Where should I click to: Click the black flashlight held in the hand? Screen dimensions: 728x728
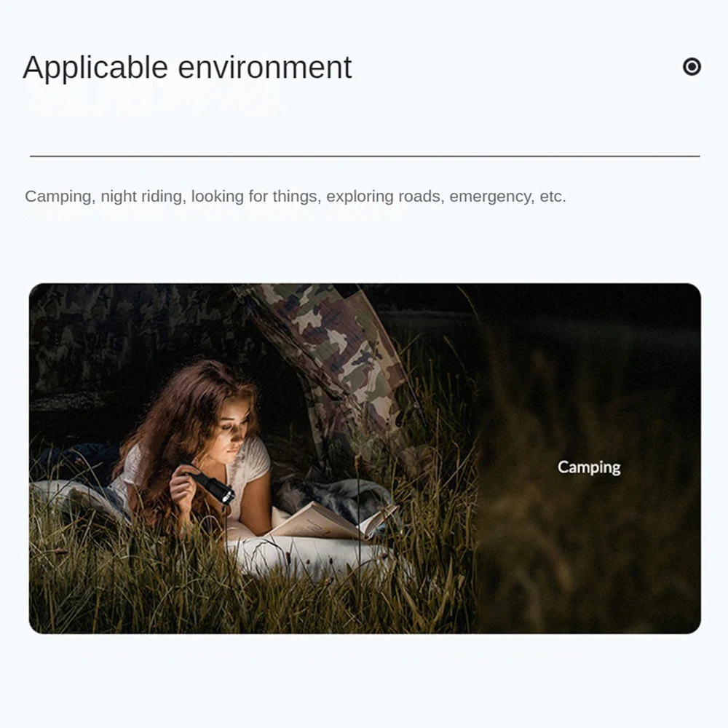212,483
